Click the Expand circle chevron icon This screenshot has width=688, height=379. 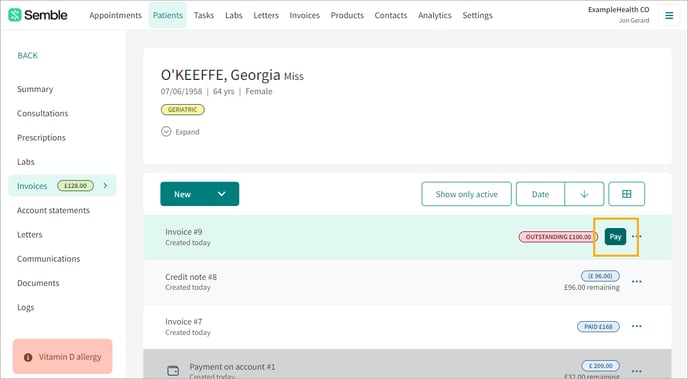(x=166, y=132)
